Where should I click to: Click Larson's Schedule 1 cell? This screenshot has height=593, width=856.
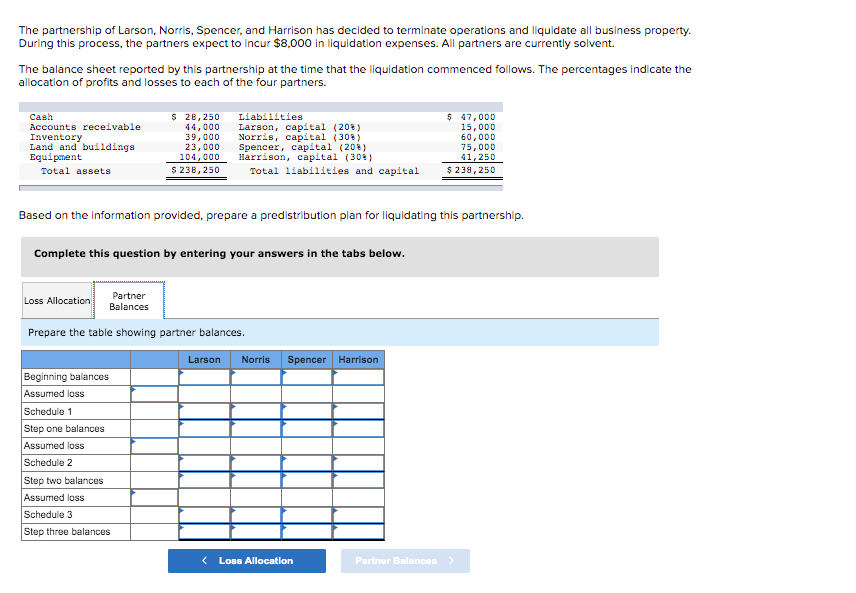(205, 411)
